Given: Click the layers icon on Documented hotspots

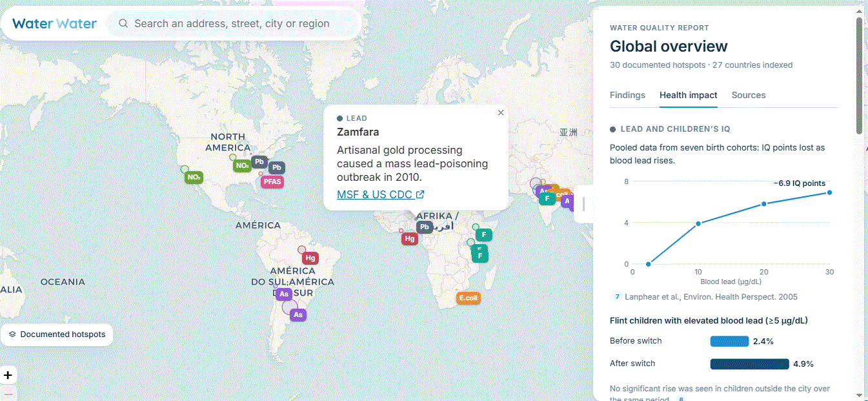Looking at the screenshot, I should [x=12, y=334].
